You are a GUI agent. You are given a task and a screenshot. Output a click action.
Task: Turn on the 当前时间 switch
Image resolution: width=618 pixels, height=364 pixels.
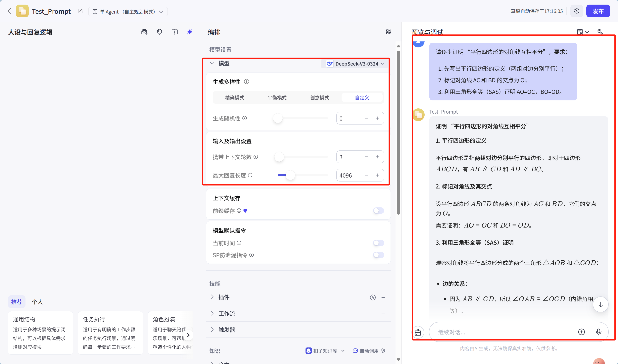click(x=378, y=243)
